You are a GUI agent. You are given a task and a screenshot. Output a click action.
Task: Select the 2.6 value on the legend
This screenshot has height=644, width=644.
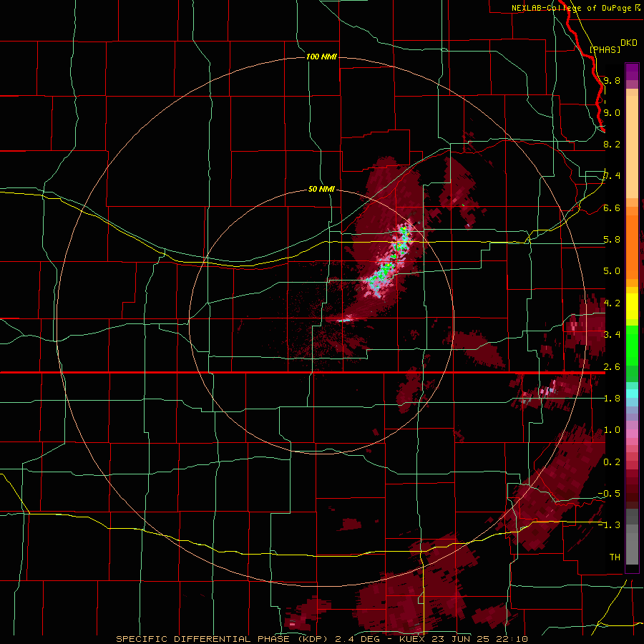[x=612, y=367]
